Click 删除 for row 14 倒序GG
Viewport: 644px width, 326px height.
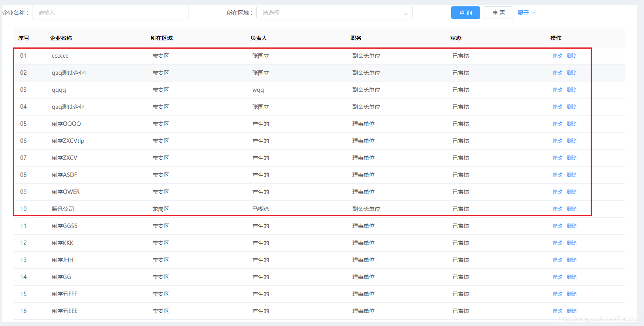tap(572, 277)
